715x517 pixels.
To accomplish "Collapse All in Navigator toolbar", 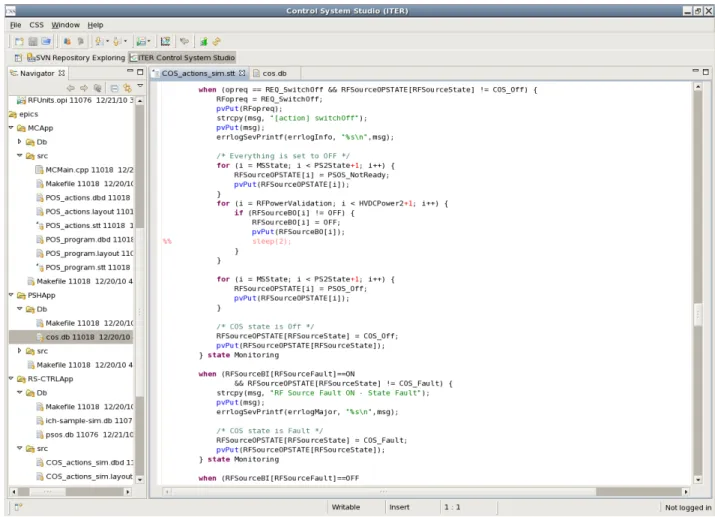I will [x=114, y=88].
